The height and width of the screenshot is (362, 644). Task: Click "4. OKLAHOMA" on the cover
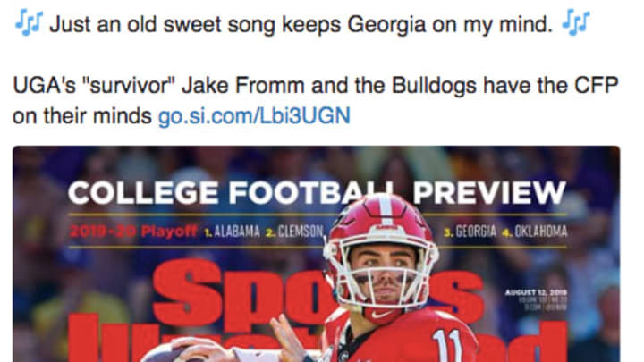[x=535, y=232]
